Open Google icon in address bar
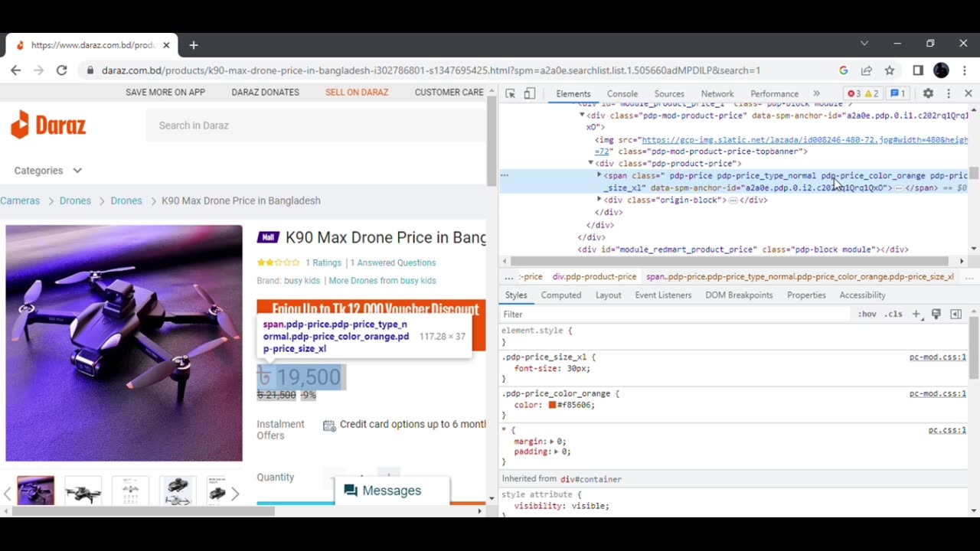 [x=843, y=70]
